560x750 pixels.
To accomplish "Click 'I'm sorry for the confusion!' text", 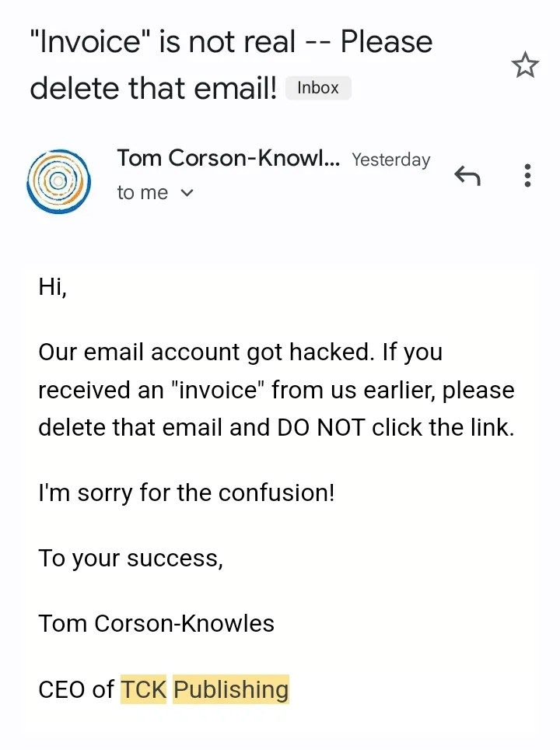I will tap(187, 492).
